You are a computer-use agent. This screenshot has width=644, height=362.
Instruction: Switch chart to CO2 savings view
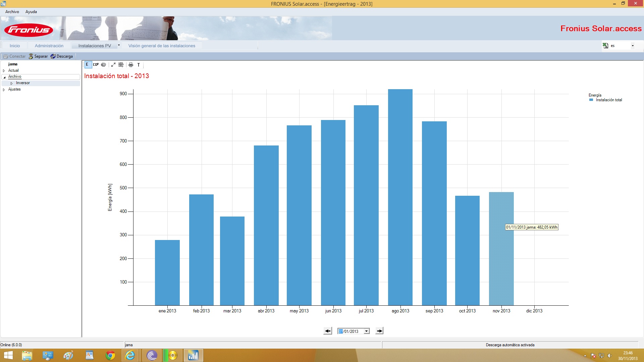(96, 65)
